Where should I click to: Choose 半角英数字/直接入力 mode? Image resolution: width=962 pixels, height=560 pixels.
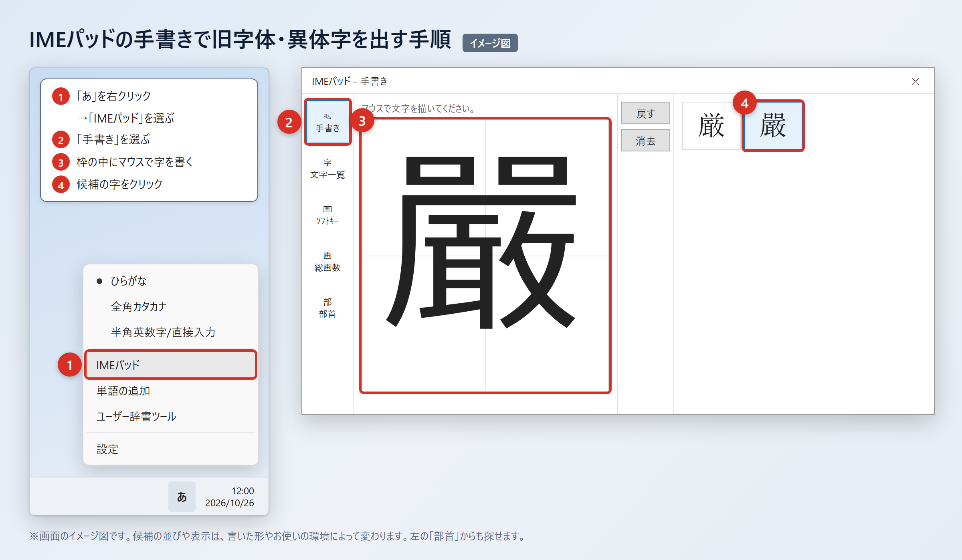pos(171,332)
